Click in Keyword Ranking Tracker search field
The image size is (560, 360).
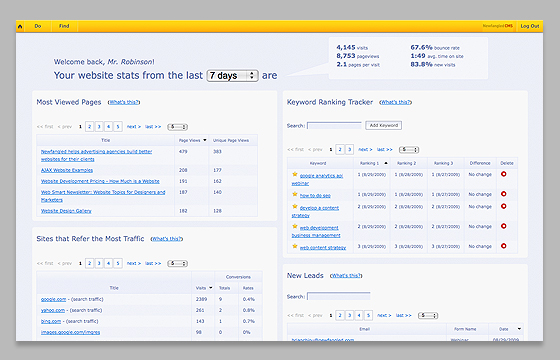(x=334, y=126)
